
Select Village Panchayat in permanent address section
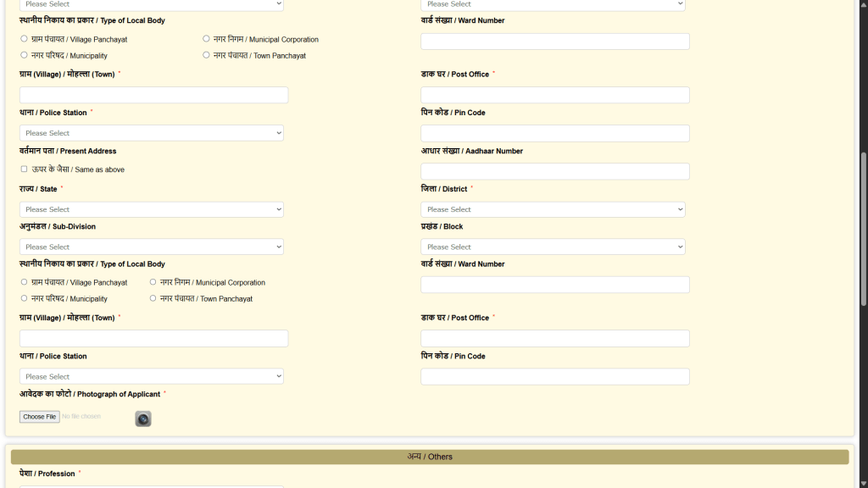24,39
